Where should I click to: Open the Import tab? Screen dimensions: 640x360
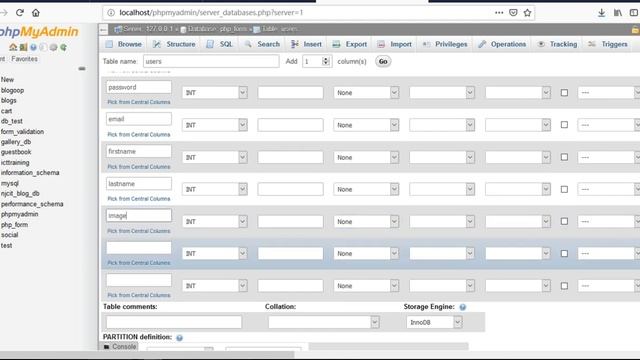394,44
